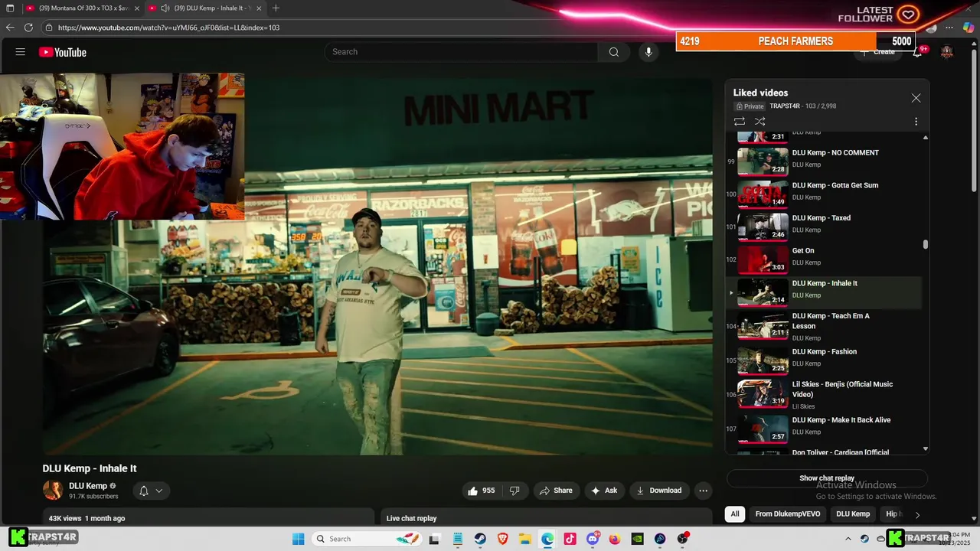The height and width of the screenshot is (551, 980).
Task: Start voice search with the microphone icon
Action: point(648,52)
